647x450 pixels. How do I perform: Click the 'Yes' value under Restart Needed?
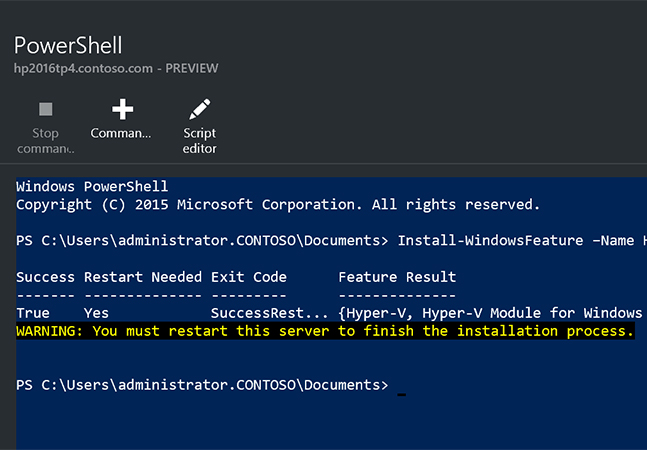coord(96,313)
